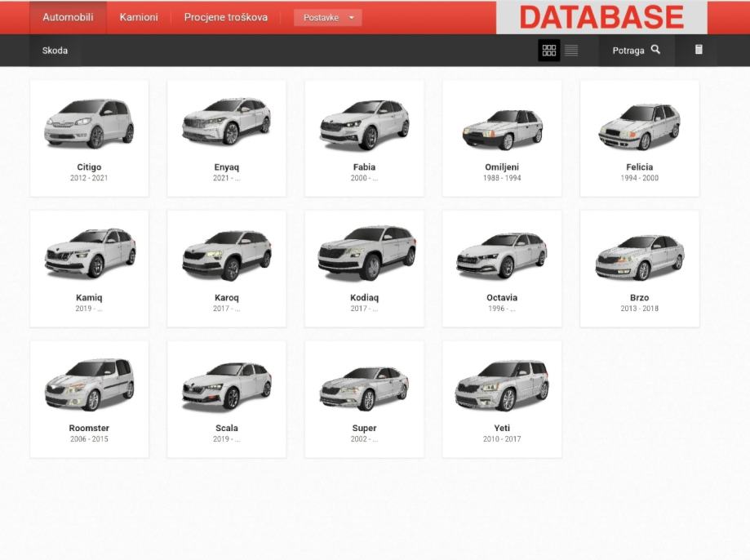This screenshot has width=750, height=560.
Task: Select the Karoq car image
Action: [227, 256]
